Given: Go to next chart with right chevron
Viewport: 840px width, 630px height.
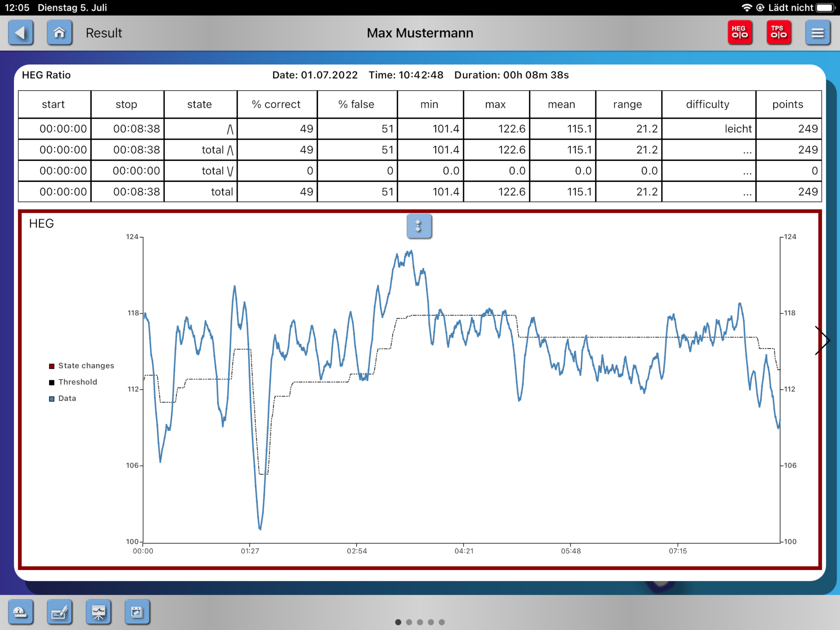Looking at the screenshot, I should coord(822,340).
